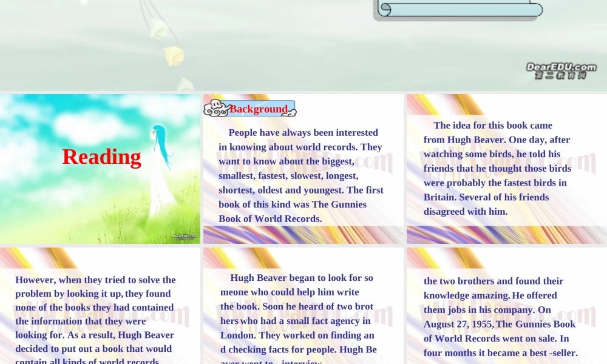Click the cloud icon beside Background label

click(x=215, y=109)
